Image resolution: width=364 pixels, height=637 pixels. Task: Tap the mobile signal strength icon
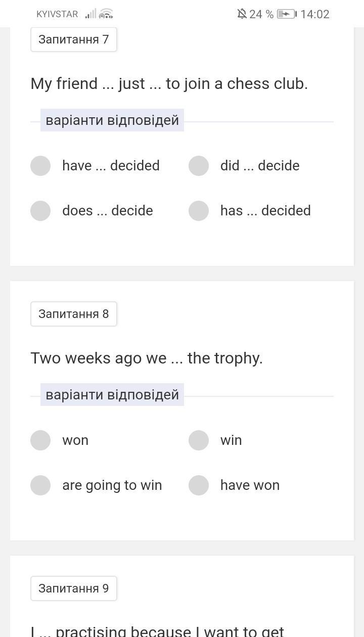[90, 14]
